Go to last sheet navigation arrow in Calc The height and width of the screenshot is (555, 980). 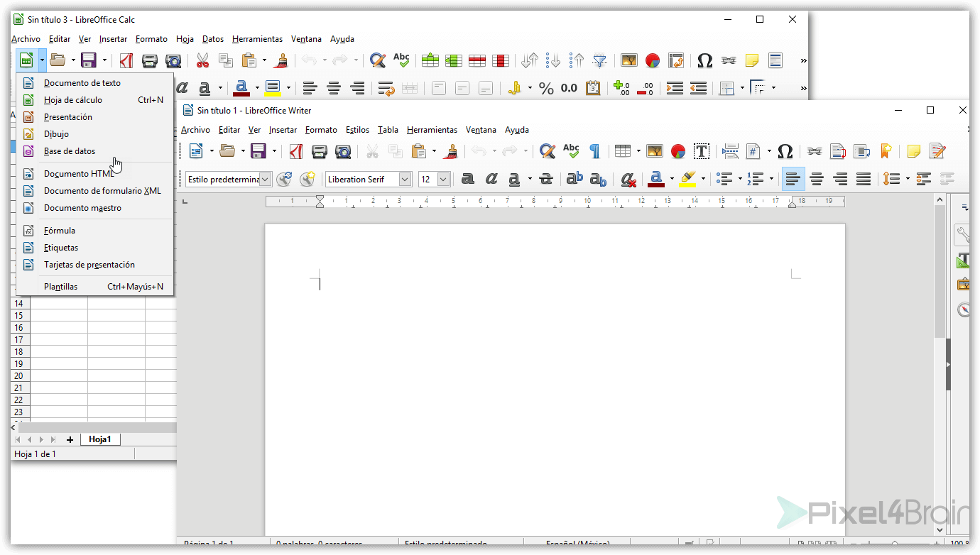click(x=53, y=440)
